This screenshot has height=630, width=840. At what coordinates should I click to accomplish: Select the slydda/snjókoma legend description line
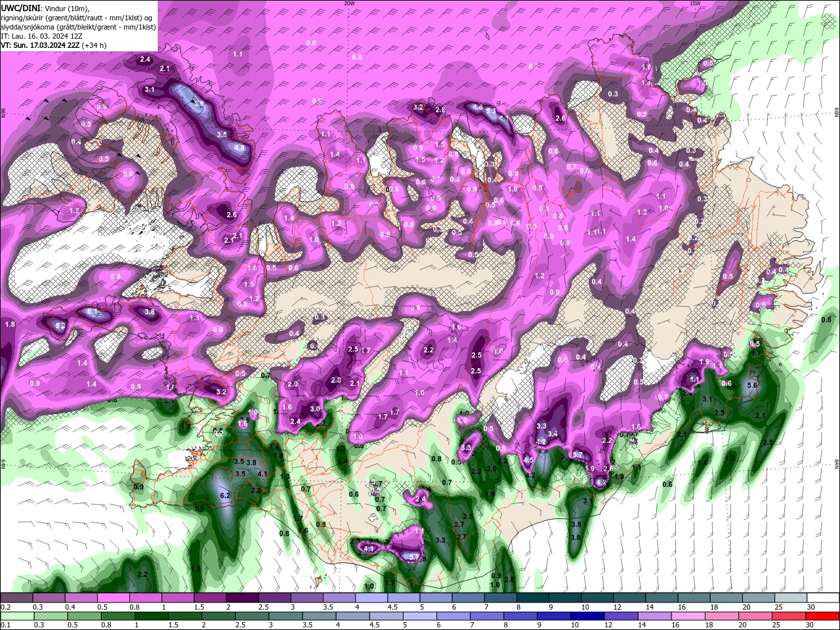tap(78, 27)
